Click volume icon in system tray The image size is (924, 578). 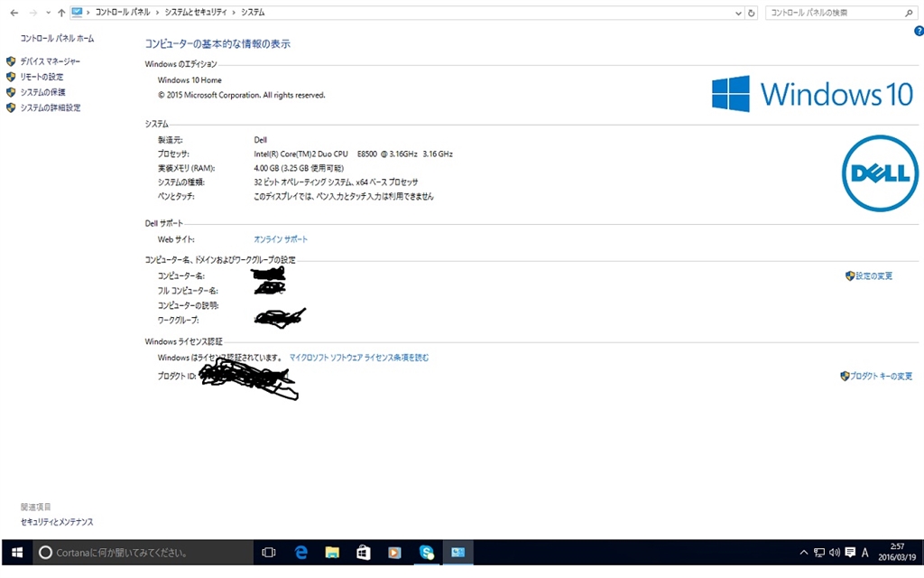(835, 553)
